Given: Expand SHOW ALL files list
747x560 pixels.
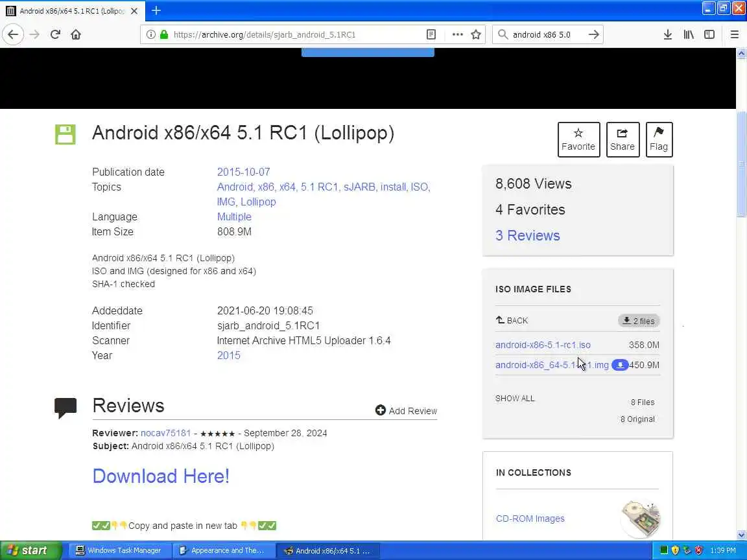Looking at the screenshot, I should point(514,398).
